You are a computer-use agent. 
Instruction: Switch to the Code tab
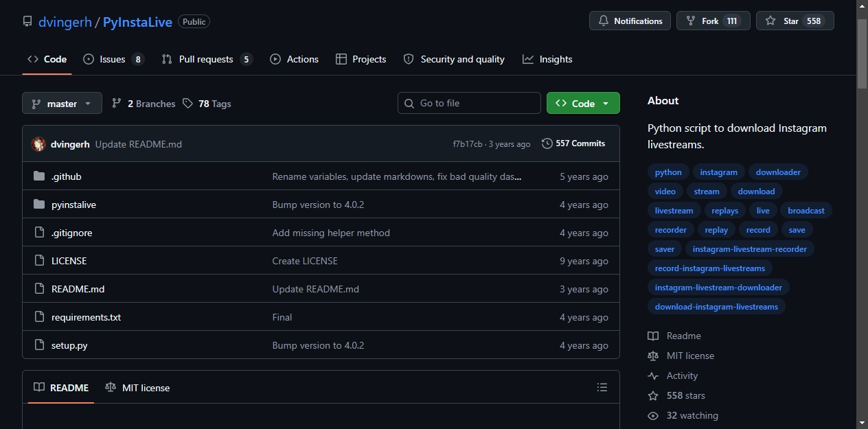tap(47, 59)
